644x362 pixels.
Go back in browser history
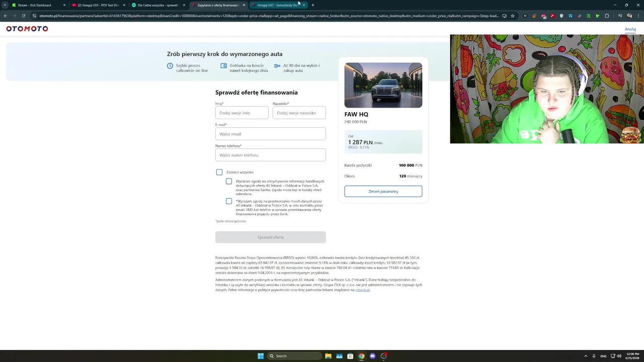(6, 16)
